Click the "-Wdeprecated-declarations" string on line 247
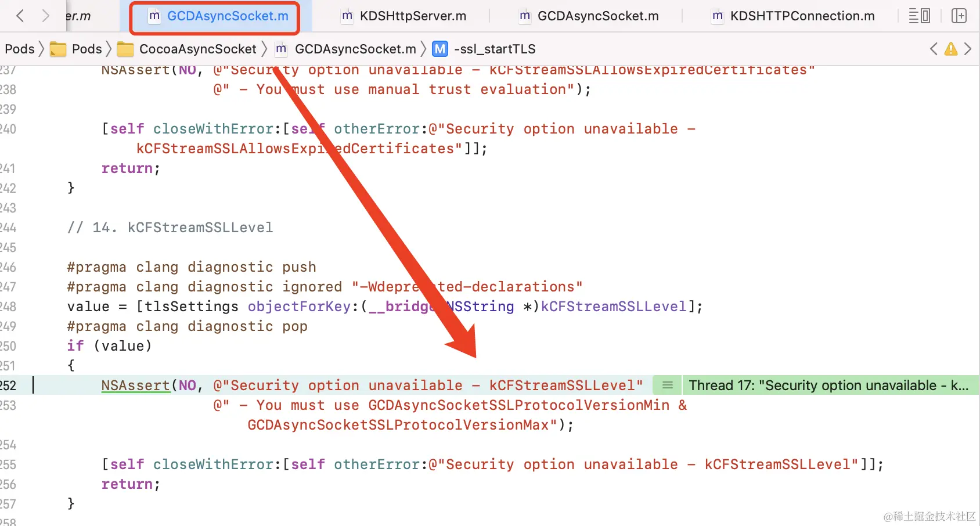Screen dimensions: 980x526 point(467,287)
